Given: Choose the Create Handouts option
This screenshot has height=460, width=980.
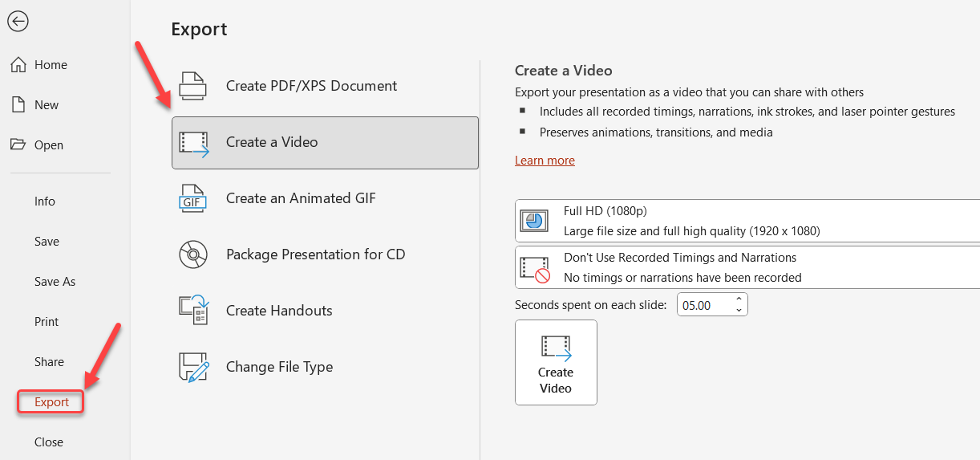Looking at the screenshot, I should pos(325,311).
